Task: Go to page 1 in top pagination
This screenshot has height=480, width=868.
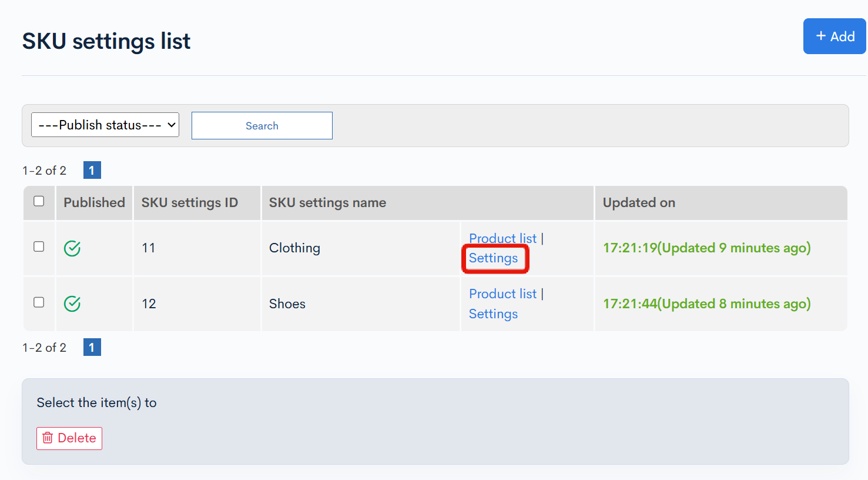Action: tap(92, 170)
